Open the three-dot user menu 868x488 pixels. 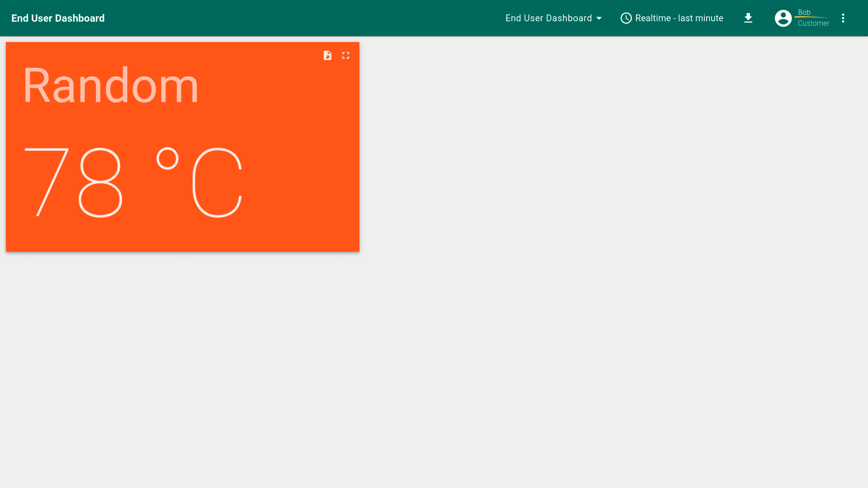843,18
